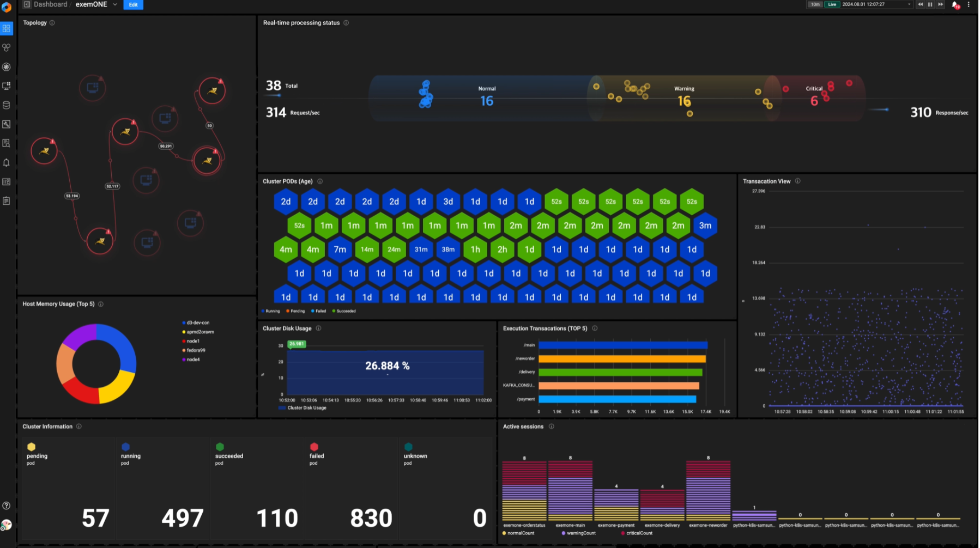The width and height of the screenshot is (980, 548).
Task: Pause the live time playback
Action: (930, 4)
